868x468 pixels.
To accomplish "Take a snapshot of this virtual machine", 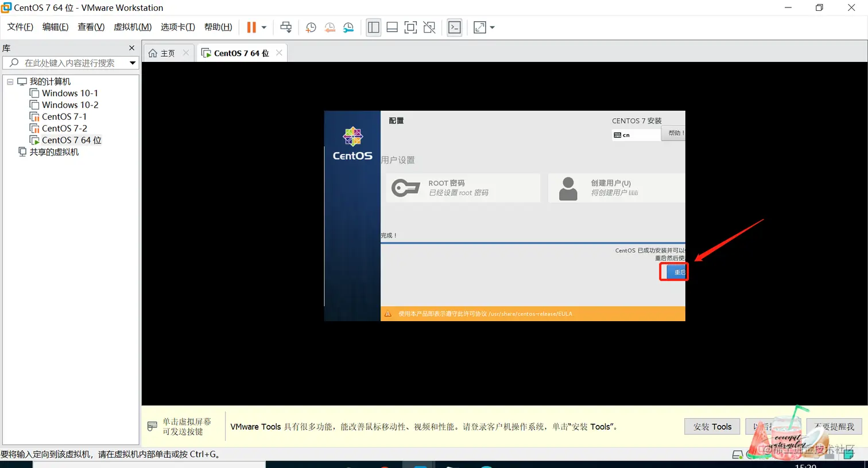I will pyautogui.click(x=311, y=27).
